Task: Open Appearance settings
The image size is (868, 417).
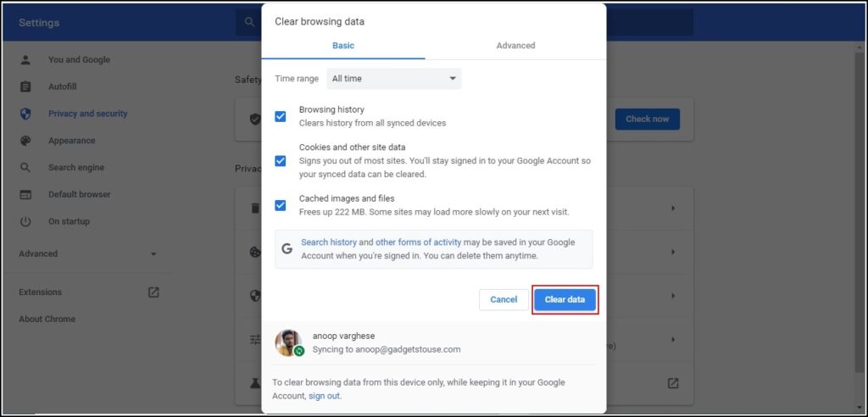Action: coord(72,141)
